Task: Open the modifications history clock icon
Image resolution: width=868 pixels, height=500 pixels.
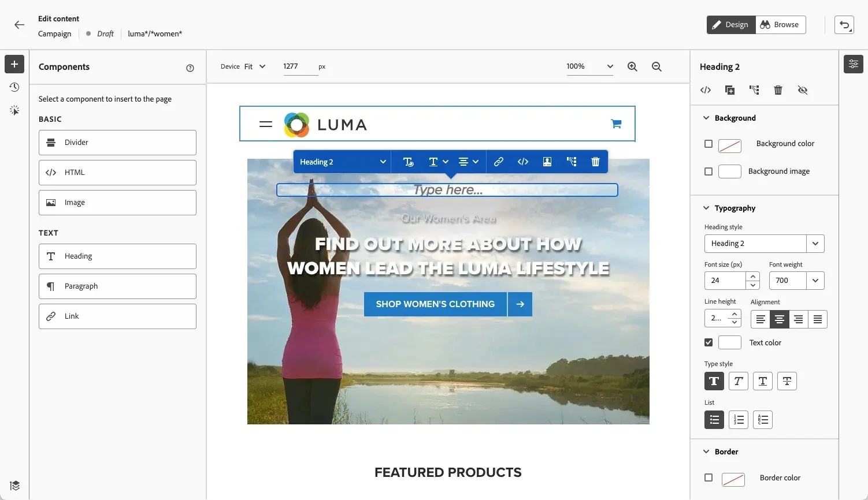Action: 14,87
